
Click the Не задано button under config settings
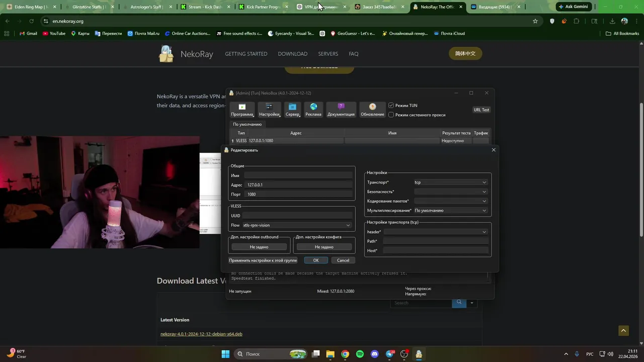[324, 247]
